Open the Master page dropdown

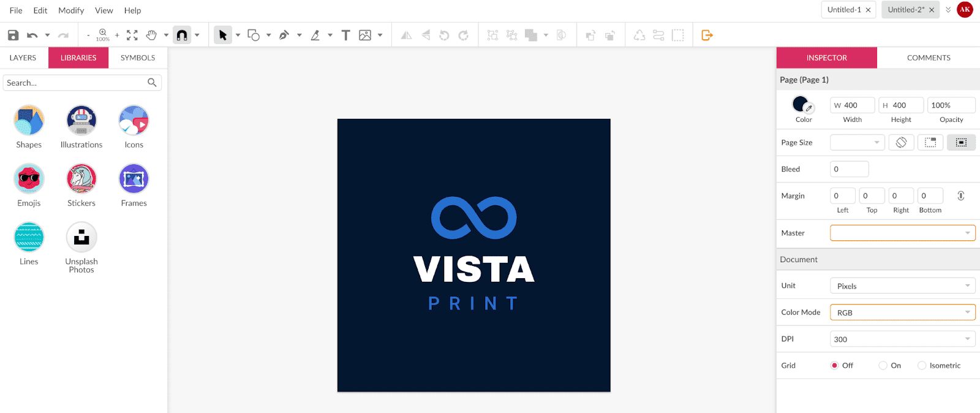coord(903,233)
